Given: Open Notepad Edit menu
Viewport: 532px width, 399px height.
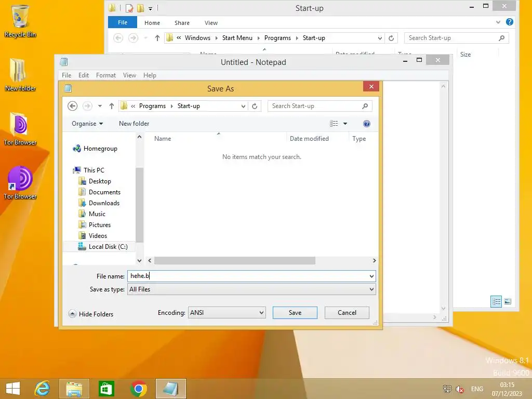Looking at the screenshot, I should pyautogui.click(x=84, y=75).
